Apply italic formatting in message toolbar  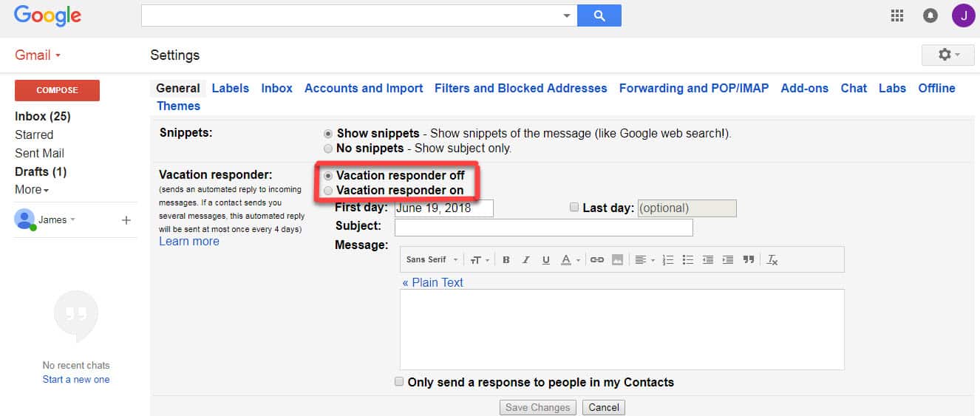(x=526, y=259)
